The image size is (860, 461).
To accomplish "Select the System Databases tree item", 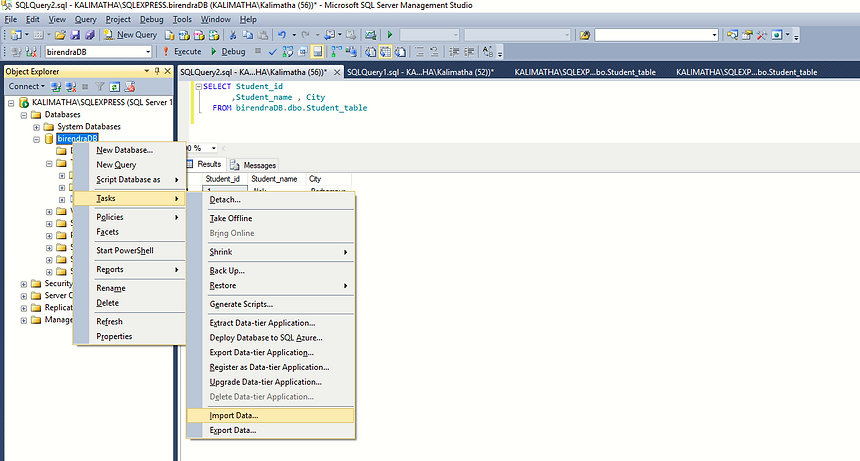I will tap(89, 127).
